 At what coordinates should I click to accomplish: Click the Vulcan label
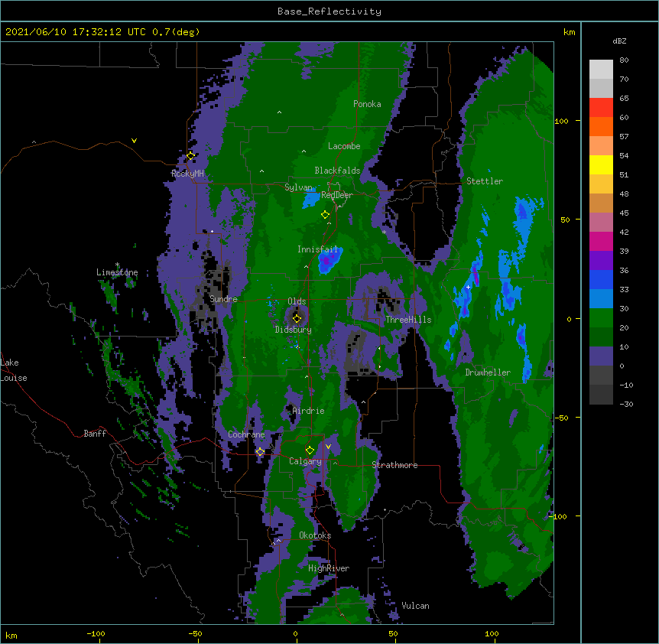(415, 606)
